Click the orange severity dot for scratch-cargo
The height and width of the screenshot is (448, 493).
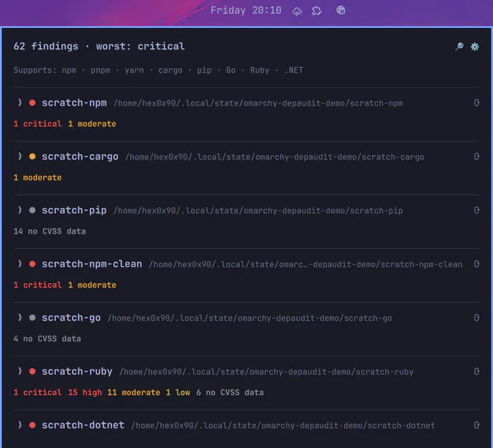[x=32, y=157]
